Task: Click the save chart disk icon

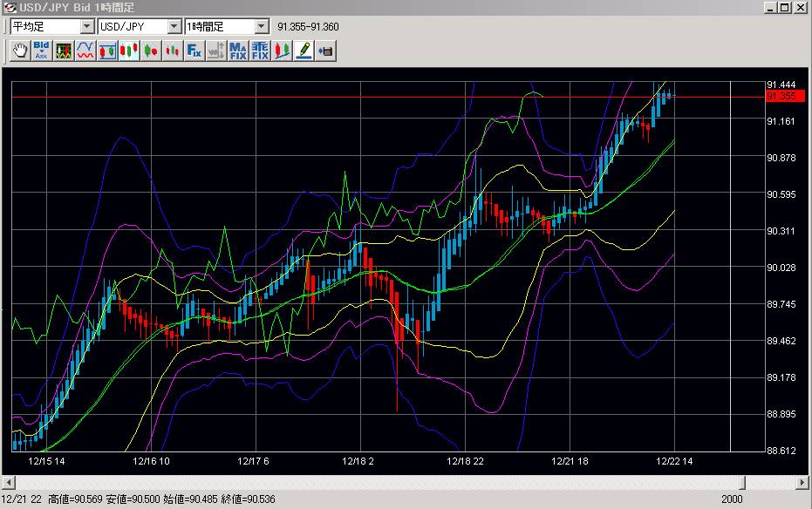Action: (325, 51)
